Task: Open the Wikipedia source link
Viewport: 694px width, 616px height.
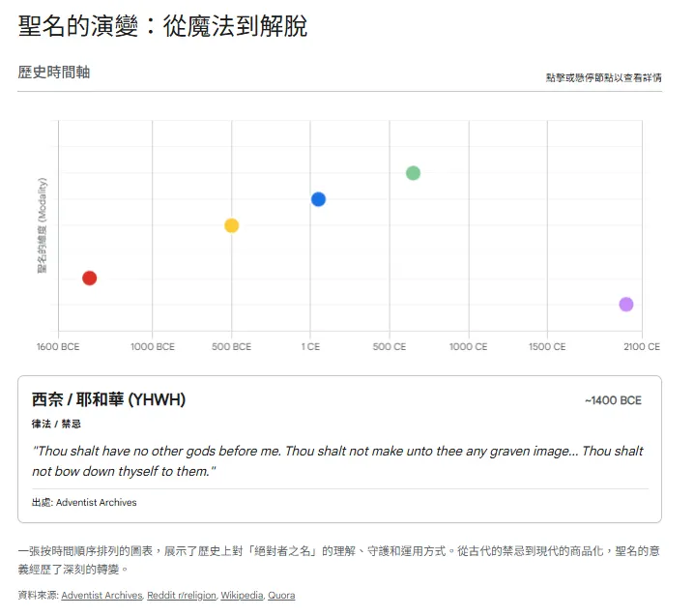Action: click(x=242, y=595)
